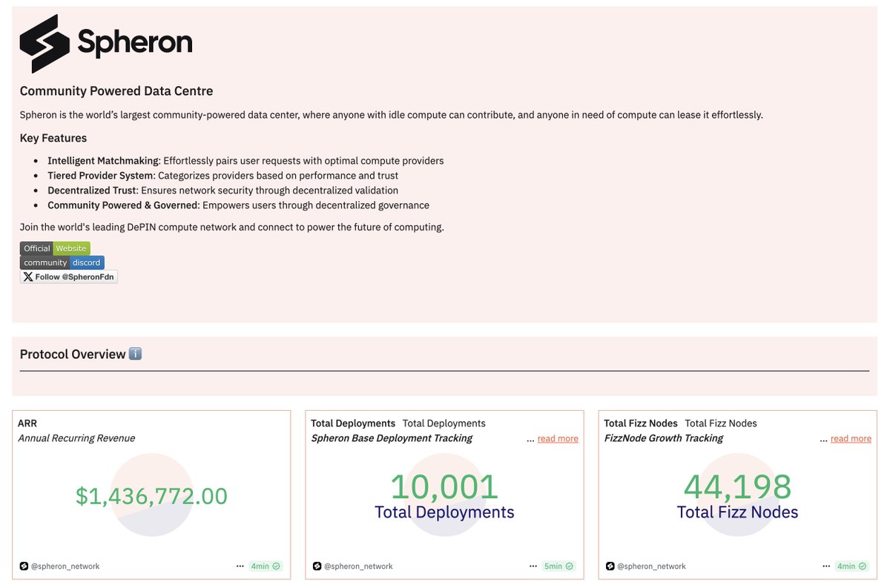Open the three-dot menu in ARR card
The width and height of the screenshot is (890, 588).
tap(240, 566)
